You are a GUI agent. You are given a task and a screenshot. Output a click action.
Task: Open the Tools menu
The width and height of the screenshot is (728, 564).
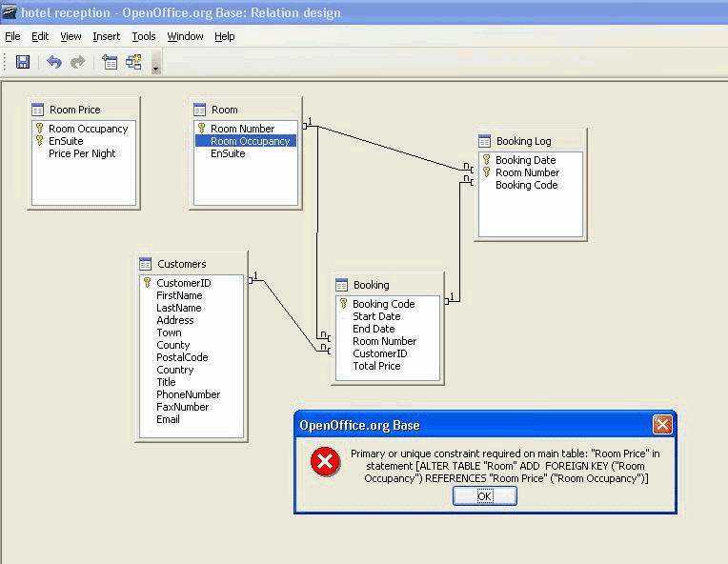(x=144, y=36)
